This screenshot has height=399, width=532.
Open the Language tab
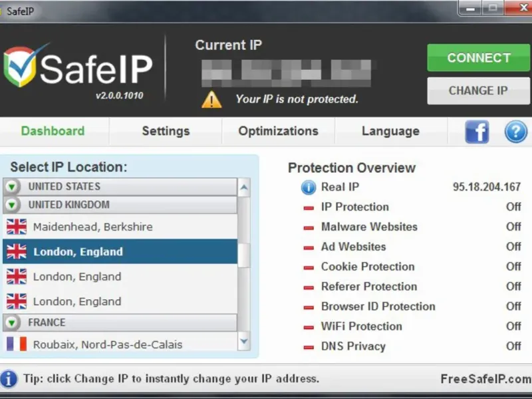click(x=390, y=131)
